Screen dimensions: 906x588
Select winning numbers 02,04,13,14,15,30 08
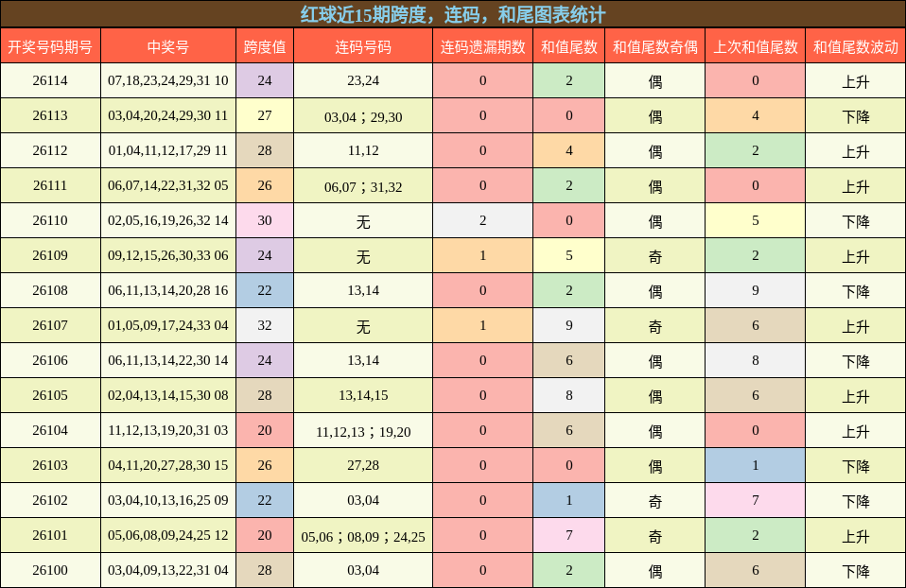tap(168, 395)
